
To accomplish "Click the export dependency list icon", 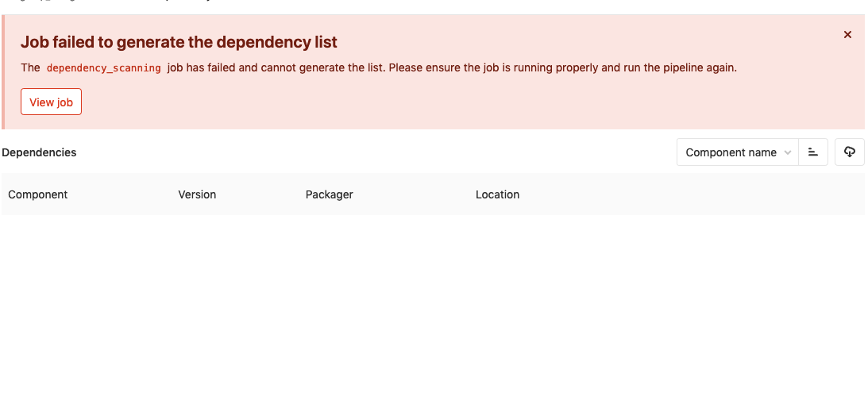I will 849,152.
